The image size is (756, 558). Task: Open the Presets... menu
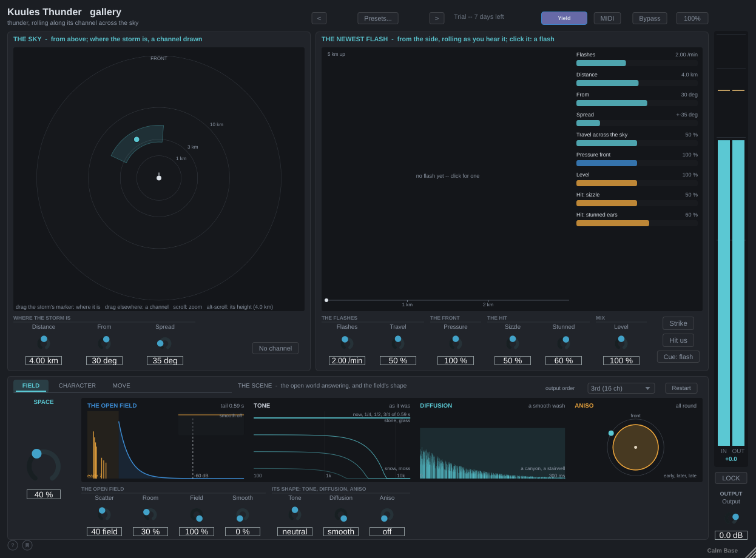coord(378,18)
